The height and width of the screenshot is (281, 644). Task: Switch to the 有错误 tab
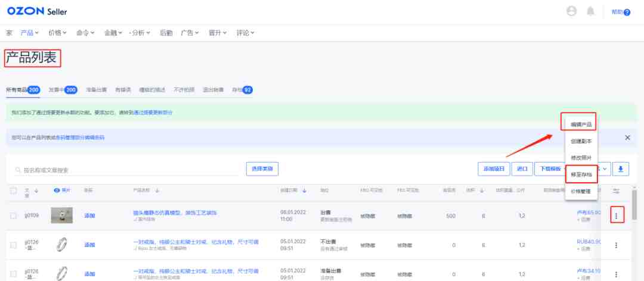pos(123,90)
